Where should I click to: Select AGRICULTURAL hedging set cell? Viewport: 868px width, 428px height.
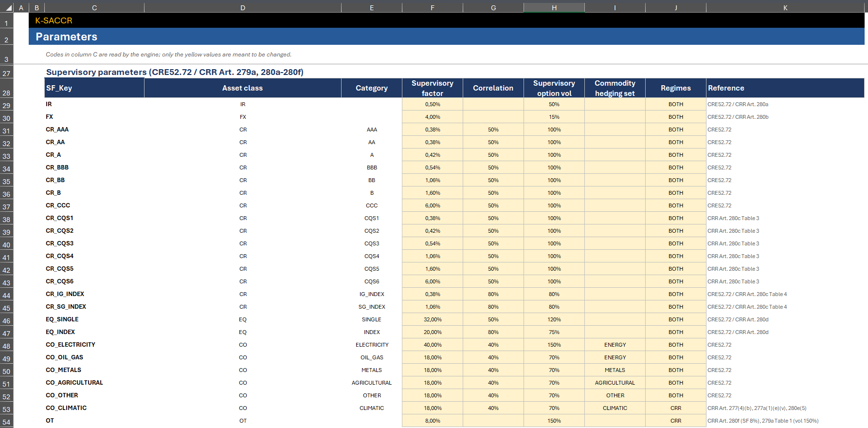click(615, 383)
